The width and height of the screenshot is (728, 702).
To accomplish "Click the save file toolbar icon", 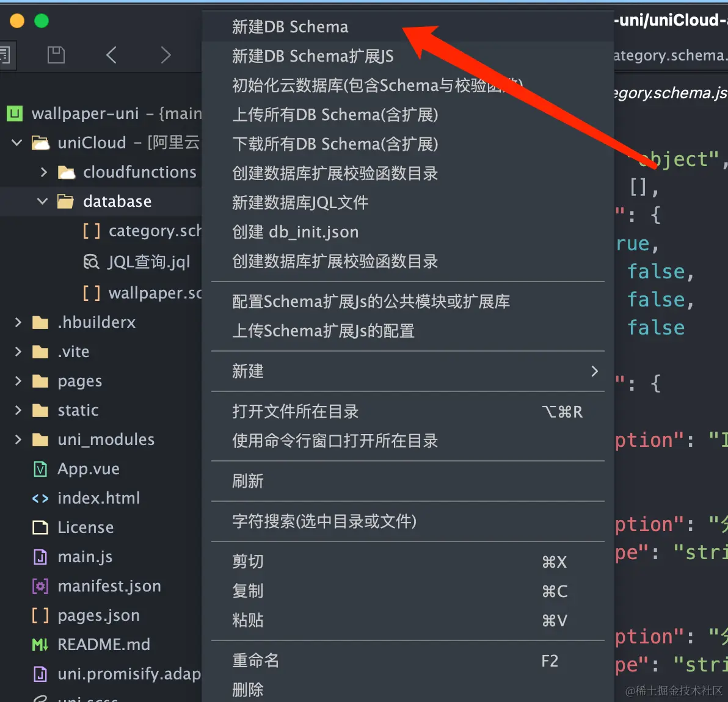I will coord(56,55).
